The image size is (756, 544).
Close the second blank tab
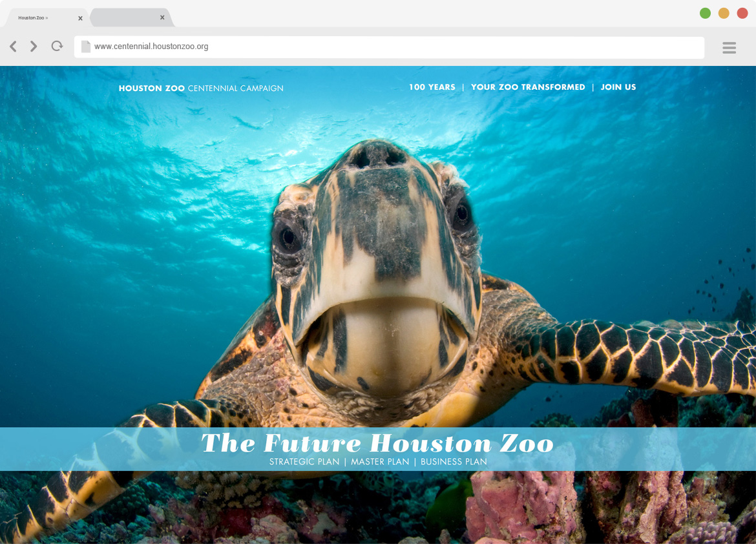(x=162, y=17)
